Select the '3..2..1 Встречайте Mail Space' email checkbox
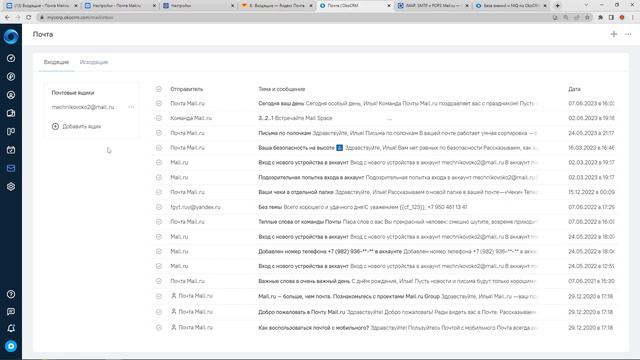The image size is (640, 360). (159, 118)
